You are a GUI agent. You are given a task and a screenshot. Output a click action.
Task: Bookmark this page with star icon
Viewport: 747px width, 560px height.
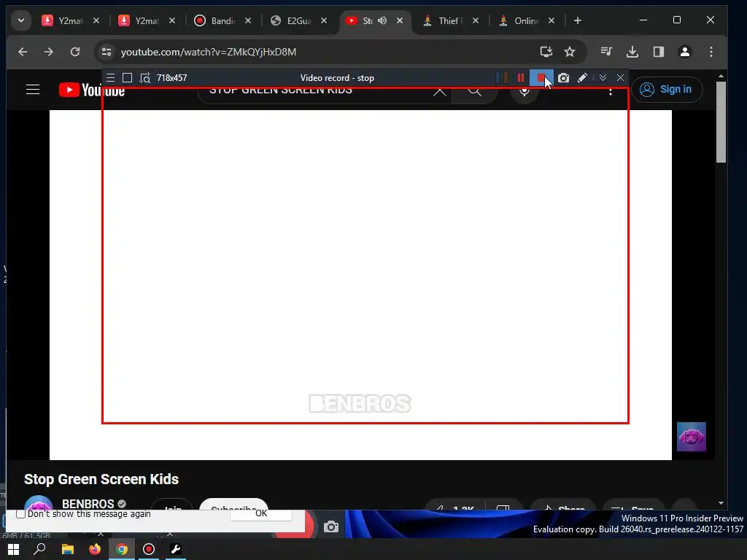coord(570,52)
